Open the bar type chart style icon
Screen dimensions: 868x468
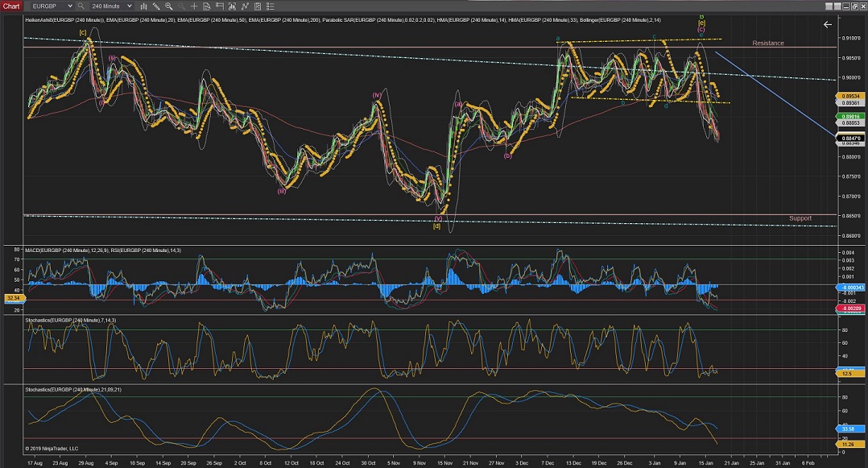[144, 6]
